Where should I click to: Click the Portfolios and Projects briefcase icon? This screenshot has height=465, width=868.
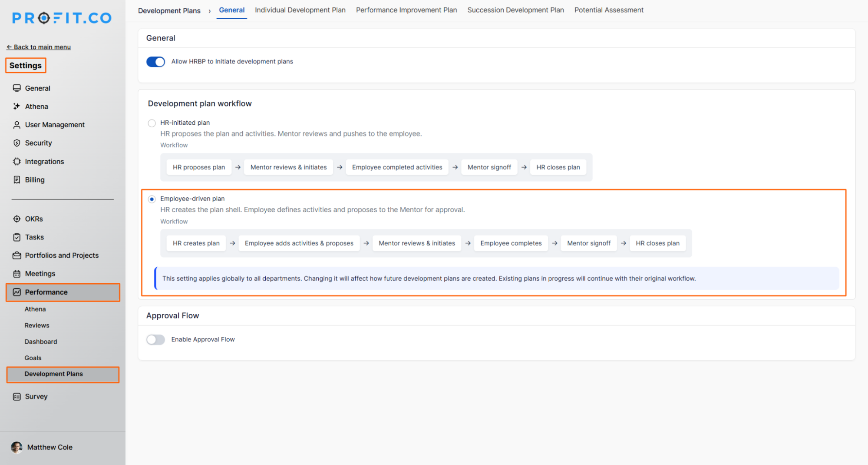(x=17, y=256)
